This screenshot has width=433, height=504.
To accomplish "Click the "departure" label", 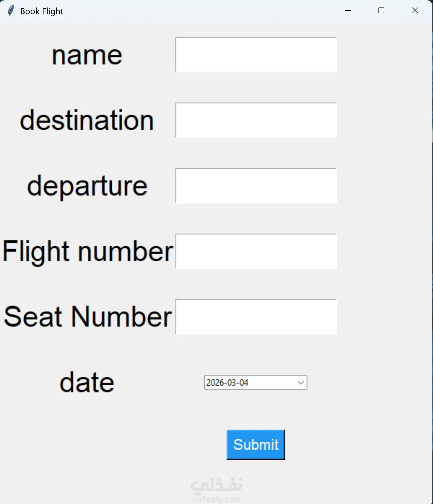I will 87,186.
